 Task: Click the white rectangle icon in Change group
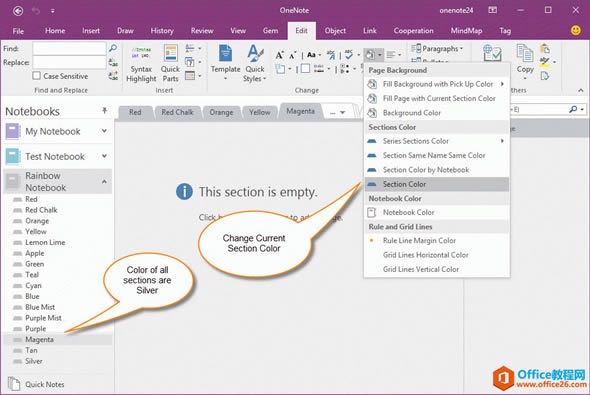click(x=306, y=68)
